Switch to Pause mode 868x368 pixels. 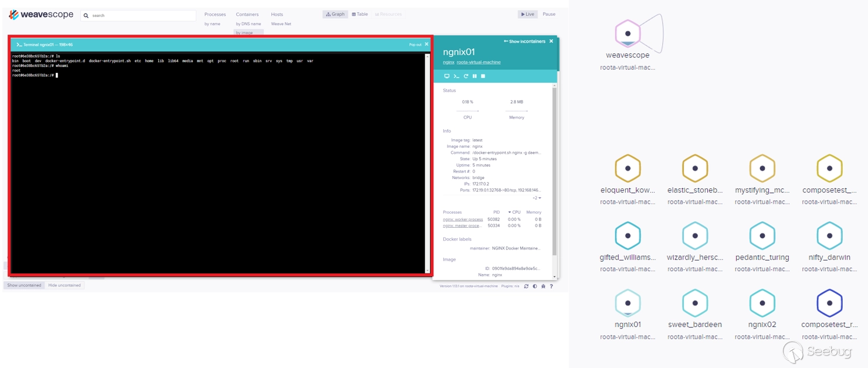pos(548,14)
